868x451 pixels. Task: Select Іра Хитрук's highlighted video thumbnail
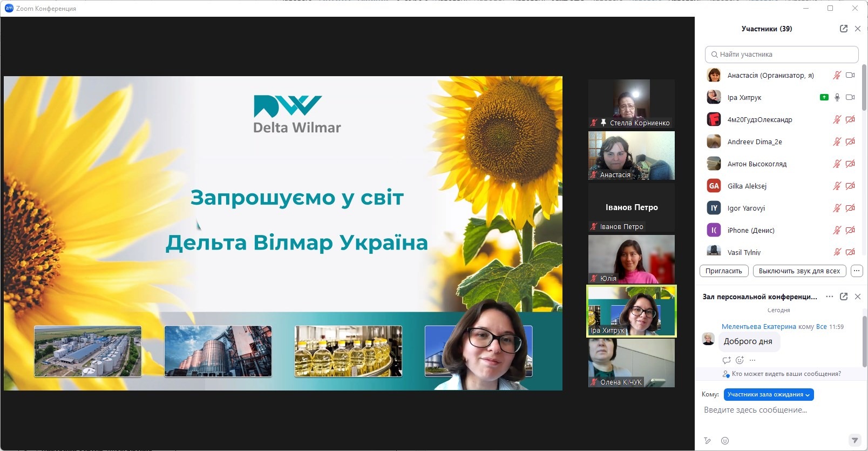click(x=632, y=311)
